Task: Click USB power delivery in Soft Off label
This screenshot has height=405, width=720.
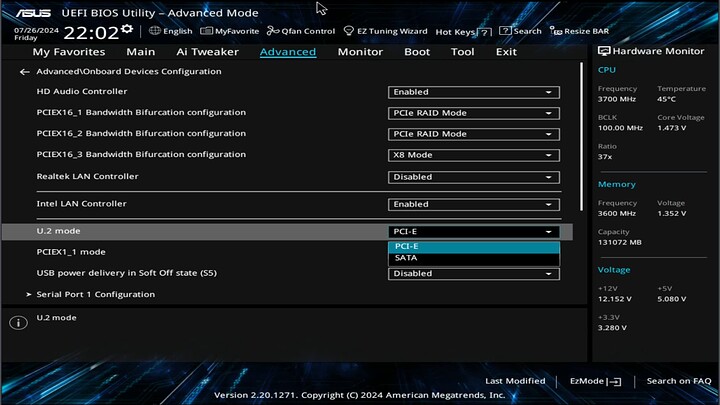Action: coord(126,273)
